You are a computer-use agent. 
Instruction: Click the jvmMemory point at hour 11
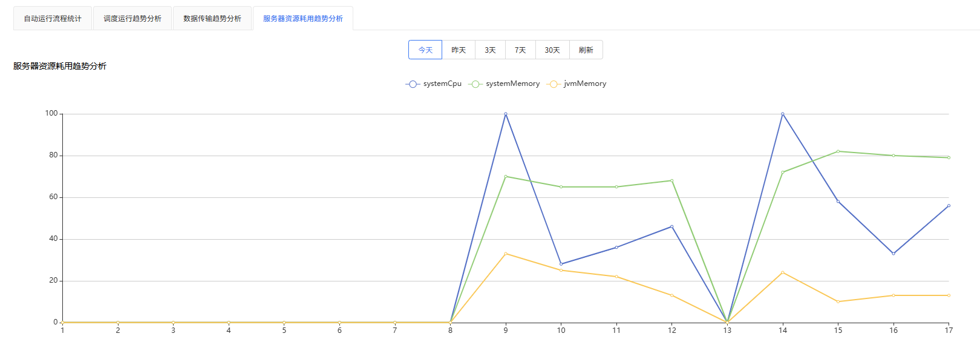(616, 277)
